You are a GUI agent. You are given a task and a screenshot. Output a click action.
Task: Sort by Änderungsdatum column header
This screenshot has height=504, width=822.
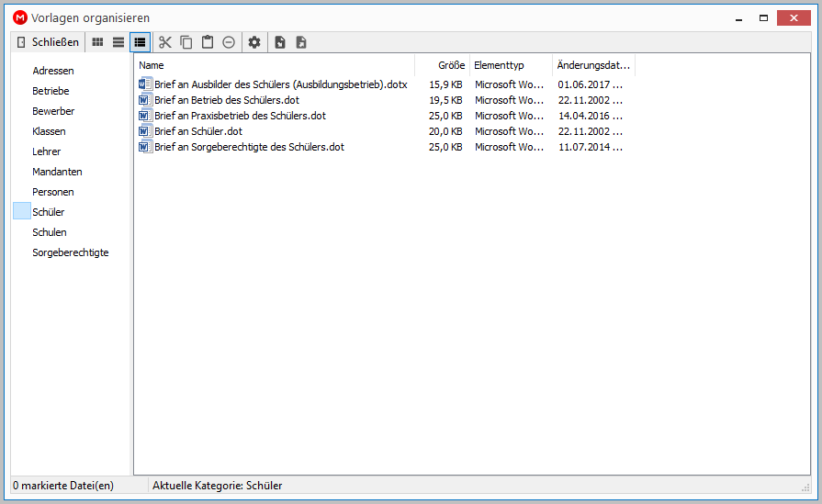(593, 65)
